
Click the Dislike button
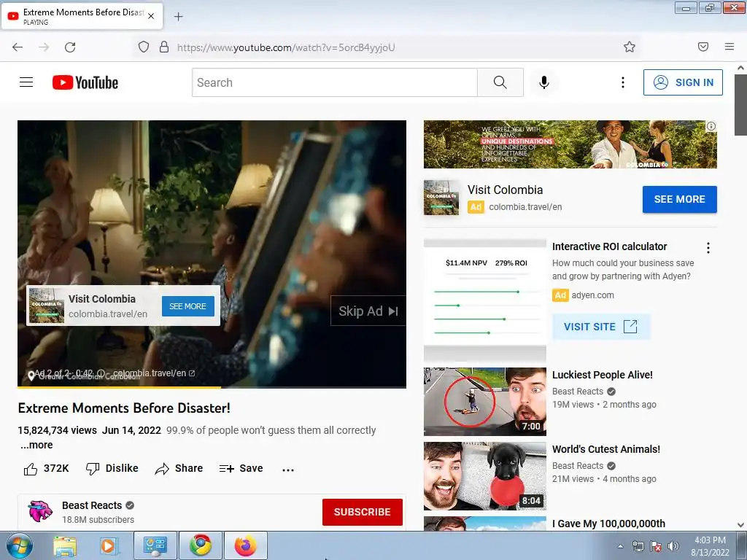pos(112,469)
